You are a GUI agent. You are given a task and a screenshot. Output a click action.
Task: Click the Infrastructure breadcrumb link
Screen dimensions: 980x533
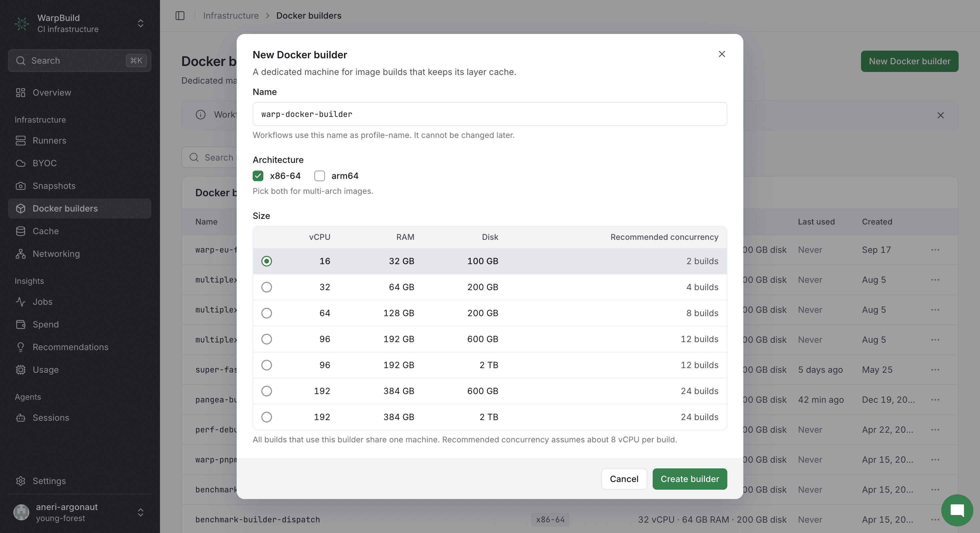231,16
